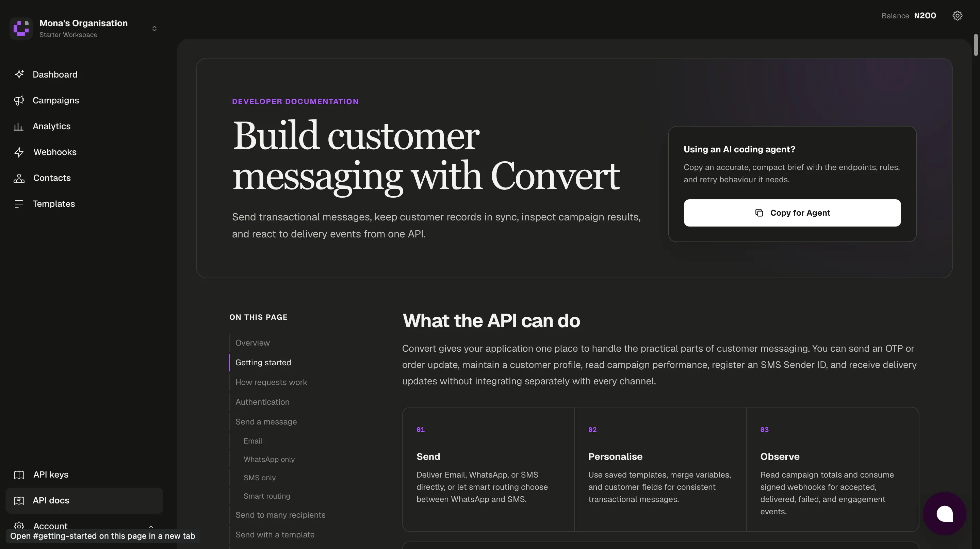The width and height of the screenshot is (980, 549).
Task: Click the Account gear icon
Action: [19, 526]
